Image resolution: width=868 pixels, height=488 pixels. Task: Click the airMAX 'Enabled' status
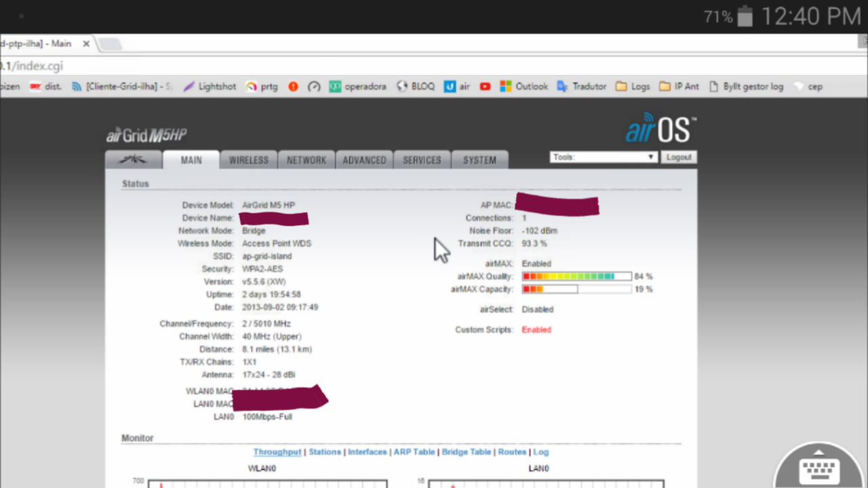536,264
